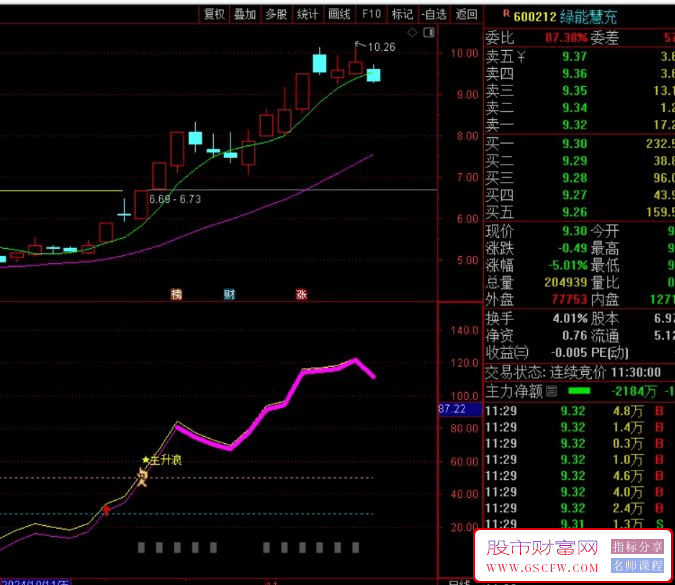Click the 10.26 high price label
Viewport: 675px width, 585px height.
(x=381, y=47)
